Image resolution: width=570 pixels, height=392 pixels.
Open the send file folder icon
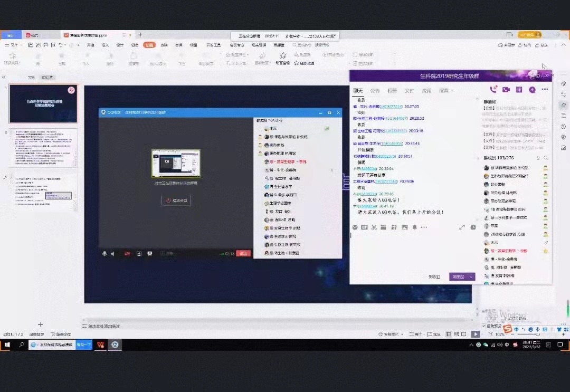coord(383,227)
